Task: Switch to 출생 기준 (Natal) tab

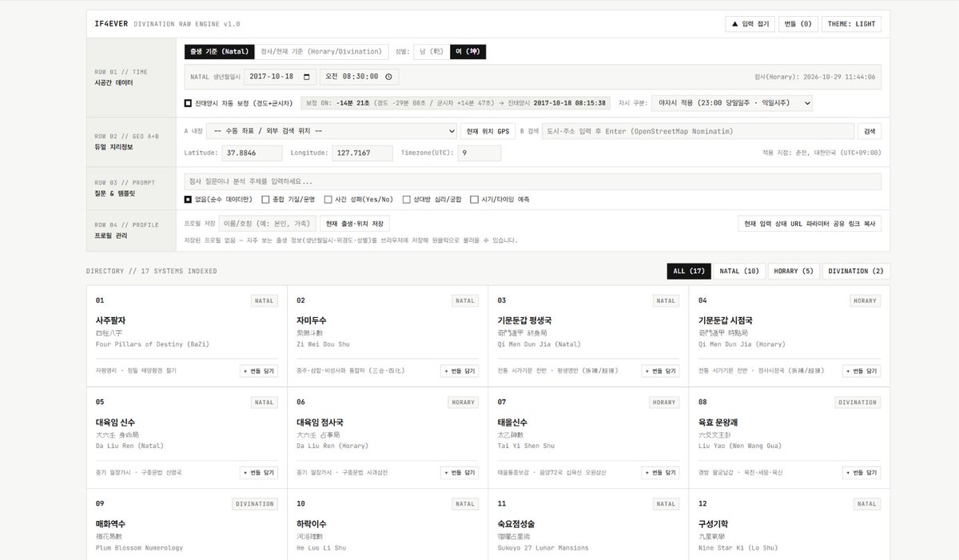Action: tap(220, 52)
